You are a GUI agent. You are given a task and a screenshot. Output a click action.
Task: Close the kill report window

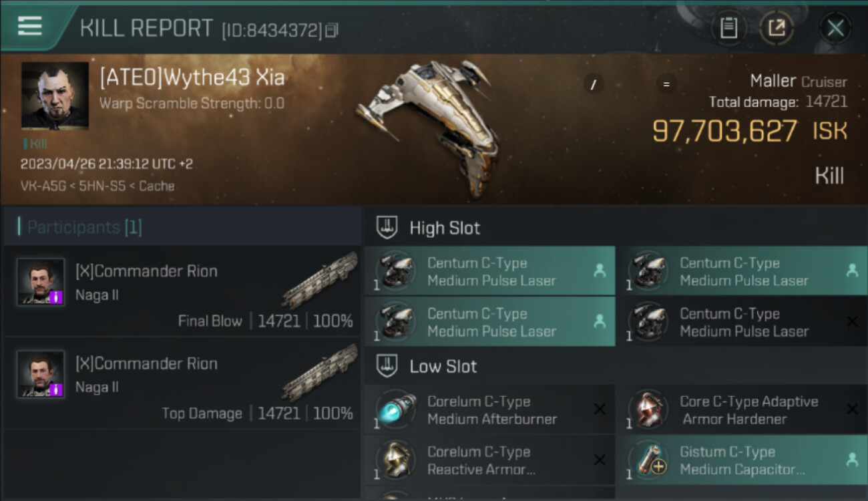pos(835,28)
